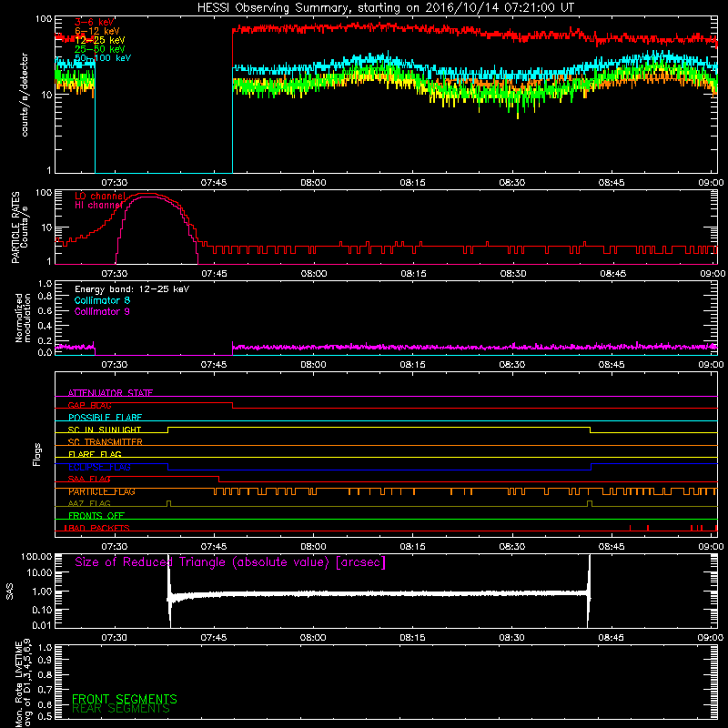Click the 'REAR SEGMENTS' legend label
Viewport: 728px width, 728px height.
click(x=121, y=709)
